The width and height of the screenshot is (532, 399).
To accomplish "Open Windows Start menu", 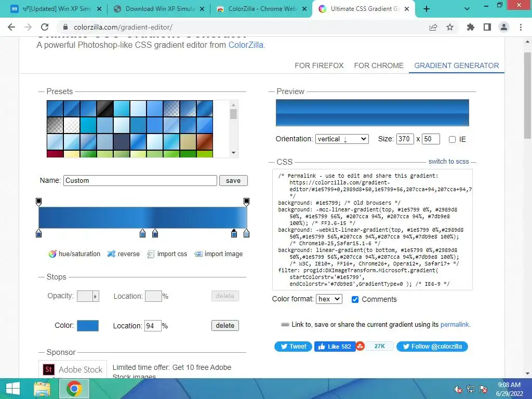I will pos(13,389).
